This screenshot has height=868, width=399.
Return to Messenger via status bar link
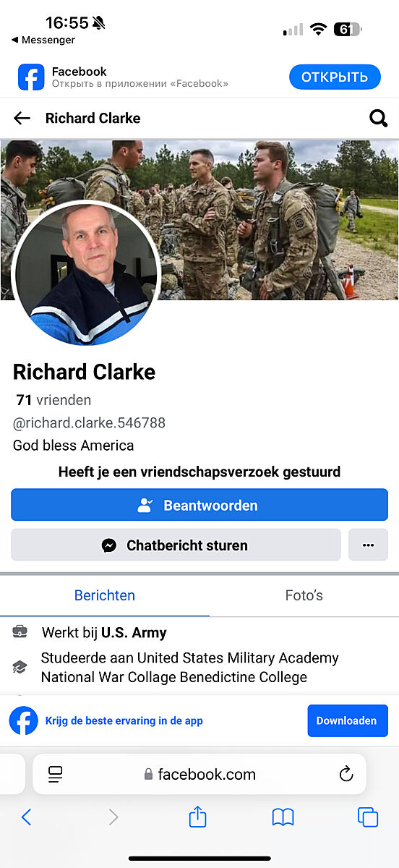click(43, 41)
